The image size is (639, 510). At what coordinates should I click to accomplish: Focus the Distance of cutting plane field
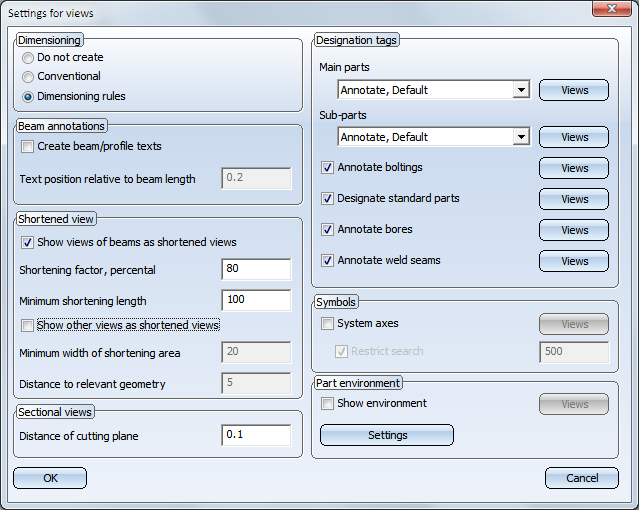pyautogui.click(x=256, y=435)
